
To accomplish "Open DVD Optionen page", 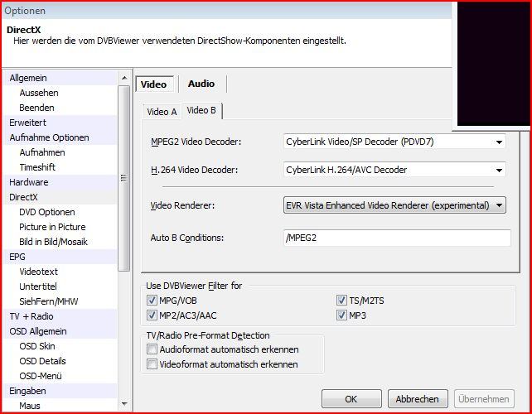I will (60, 212).
